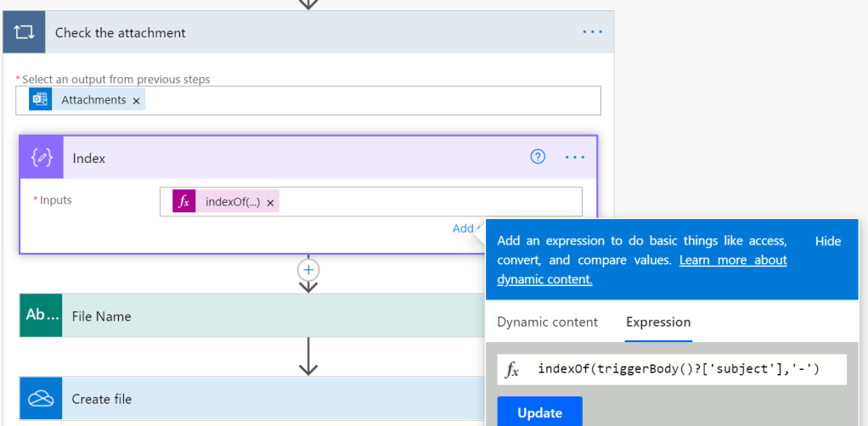Click the Outlook icon on the Attachments token

pyautogui.click(x=39, y=100)
